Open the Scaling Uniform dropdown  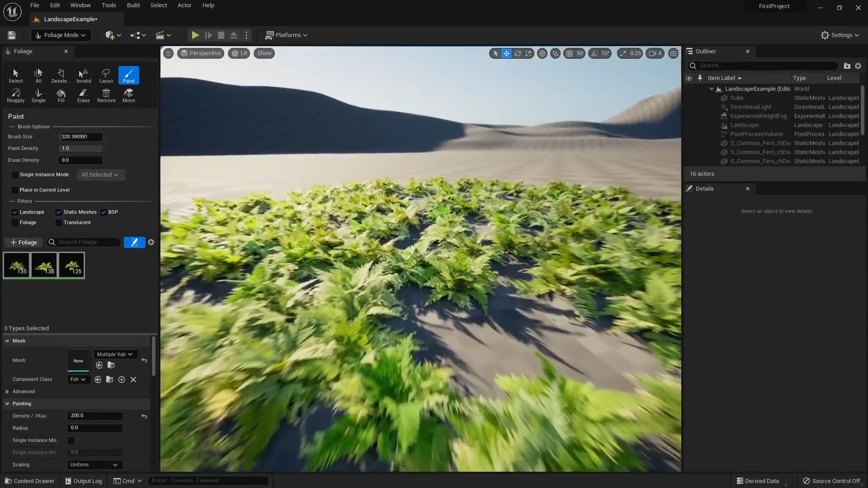pyautogui.click(x=94, y=465)
